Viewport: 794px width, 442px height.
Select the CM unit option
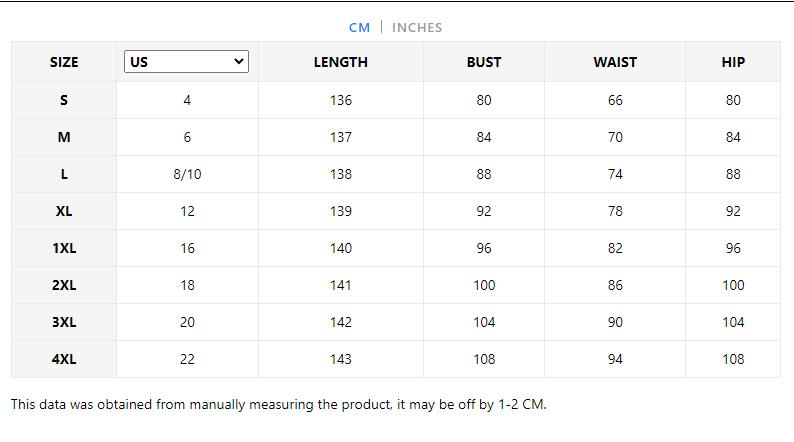(x=359, y=27)
